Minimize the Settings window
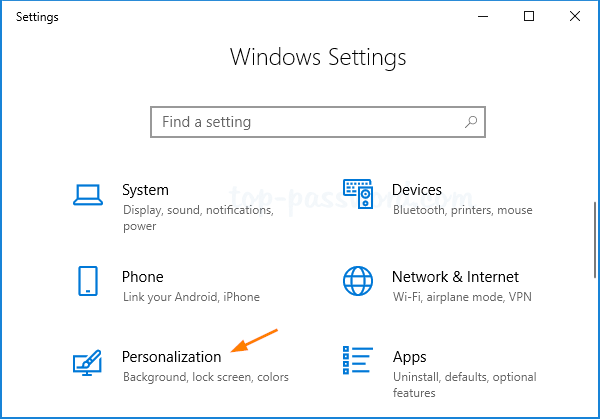600x419 pixels. pyautogui.click(x=483, y=16)
